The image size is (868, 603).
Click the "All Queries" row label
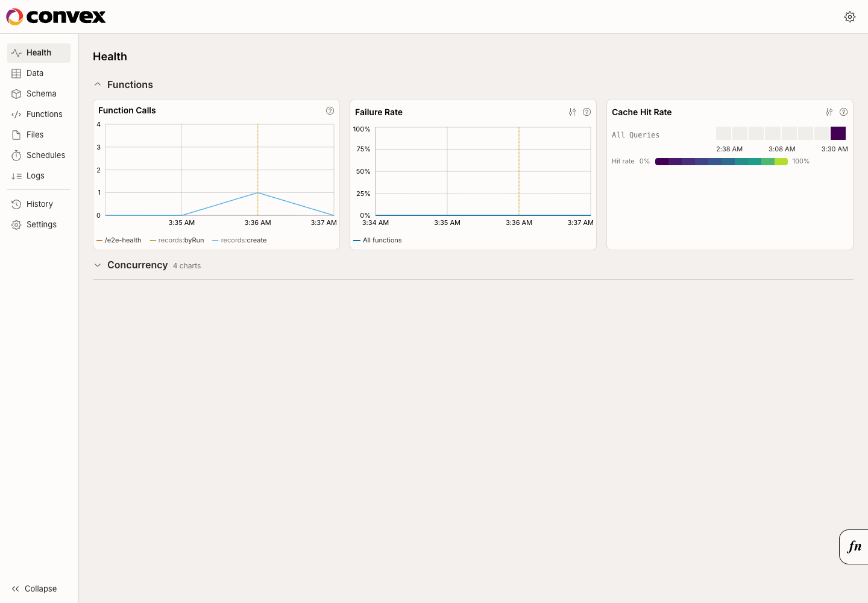pos(635,135)
